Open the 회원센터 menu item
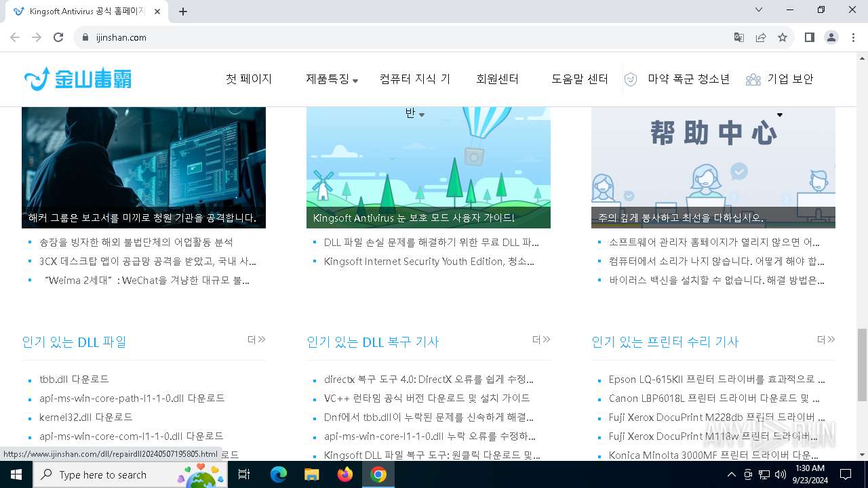The width and height of the screenshot is (868, 488). pyautogui.click(x=498, y=79)
